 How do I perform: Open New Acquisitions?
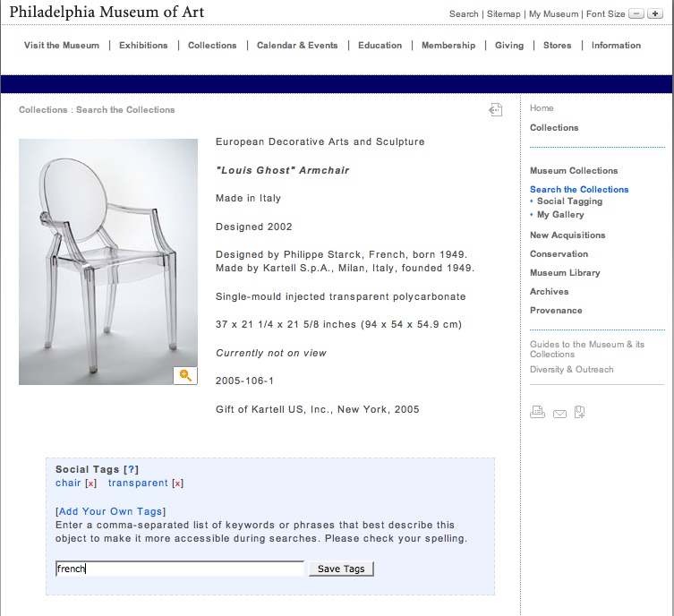tap(567, 235)
